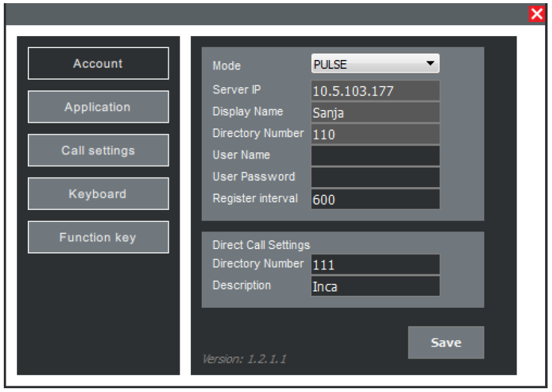Click the window's dark title bar
The image size is (552, 392).
click(x=266, y=15)
